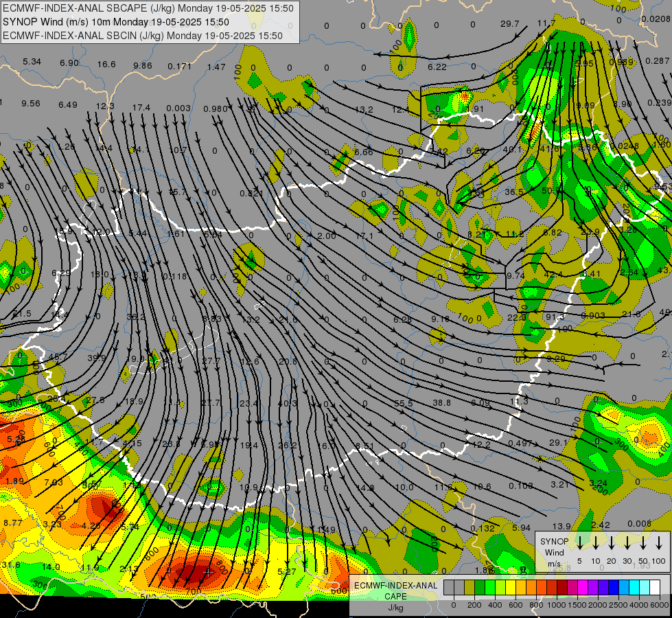The image size is (672, 618).
Task: Click the station value 0.008
Action: tap(640, 524)
